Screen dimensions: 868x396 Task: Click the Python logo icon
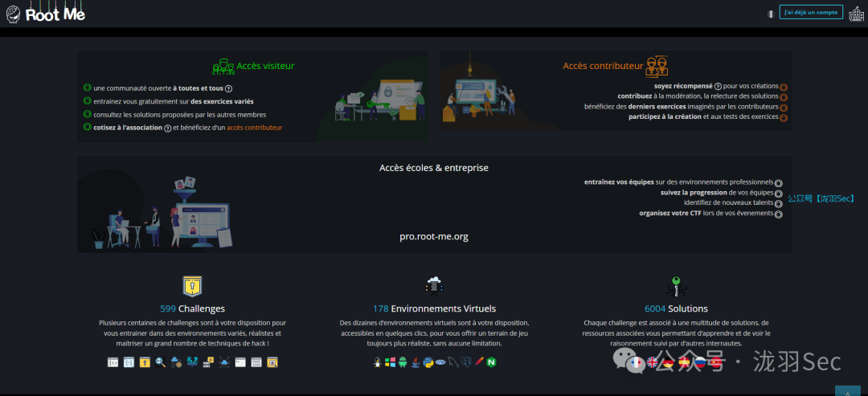(428, 362)
